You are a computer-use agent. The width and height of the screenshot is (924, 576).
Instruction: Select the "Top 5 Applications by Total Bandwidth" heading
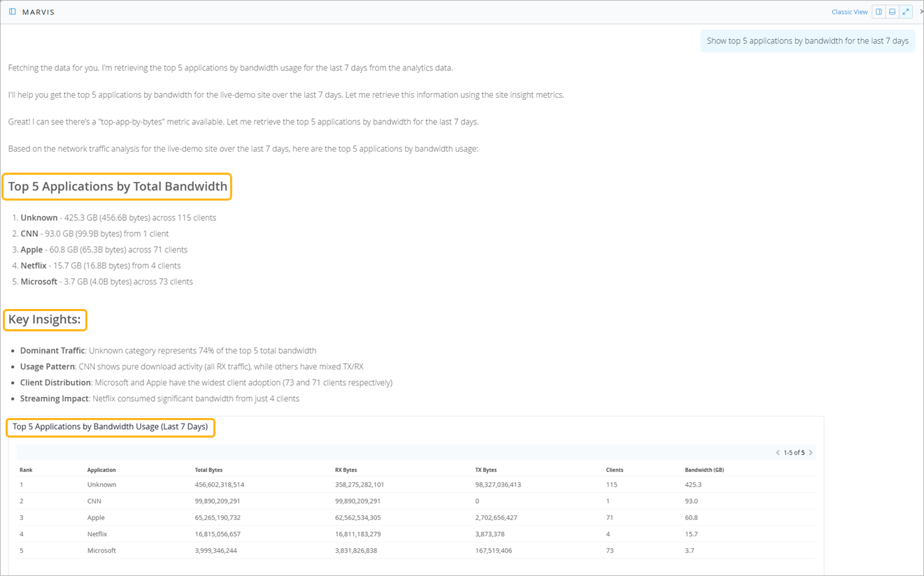point(118,187)
